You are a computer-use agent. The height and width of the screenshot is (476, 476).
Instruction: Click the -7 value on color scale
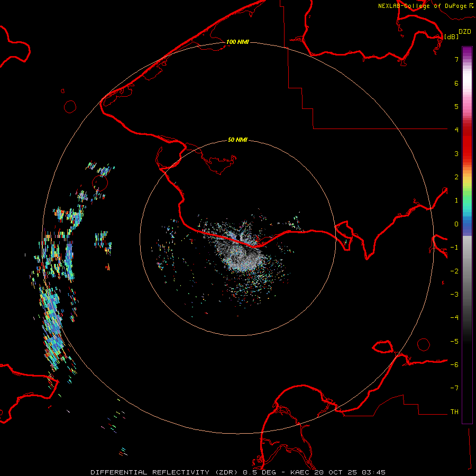click(x=454, y=388)
